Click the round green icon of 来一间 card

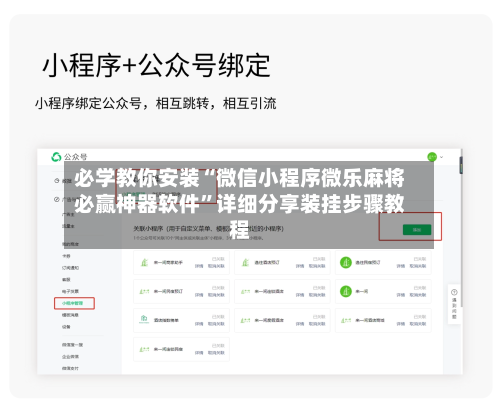pyautogui.click(x=346, y=291)
